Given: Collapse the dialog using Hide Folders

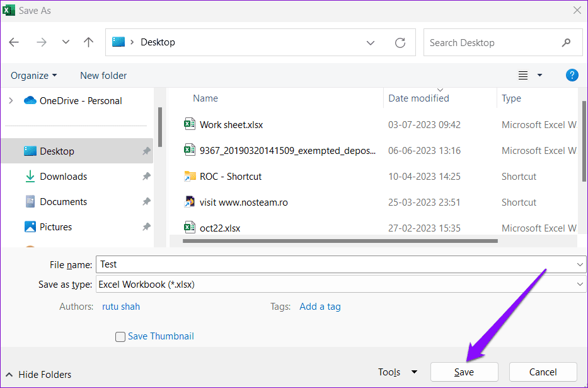Looking at the screenshot, I should point(38,374).
